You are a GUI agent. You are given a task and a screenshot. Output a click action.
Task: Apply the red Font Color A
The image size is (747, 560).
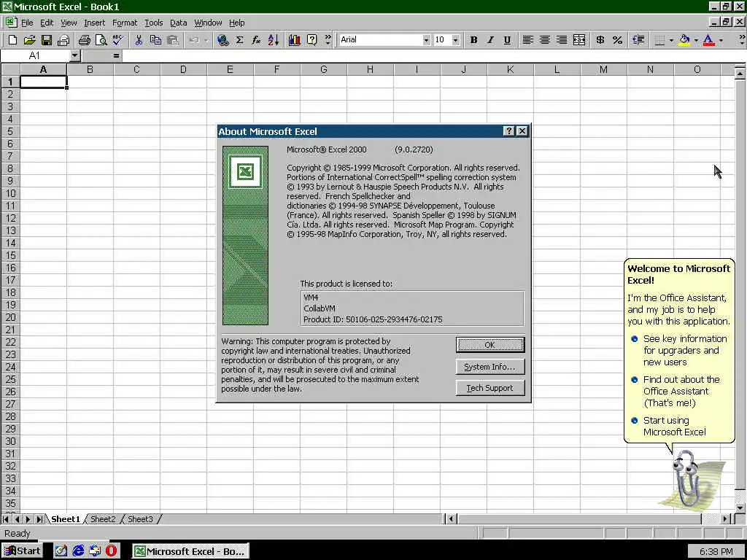tap(709, 40)
